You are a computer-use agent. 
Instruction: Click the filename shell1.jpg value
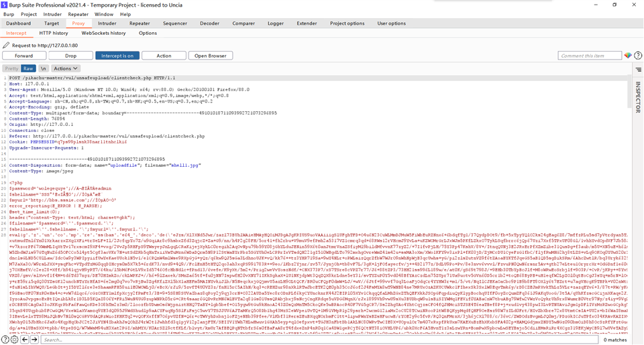click(186, 165)
